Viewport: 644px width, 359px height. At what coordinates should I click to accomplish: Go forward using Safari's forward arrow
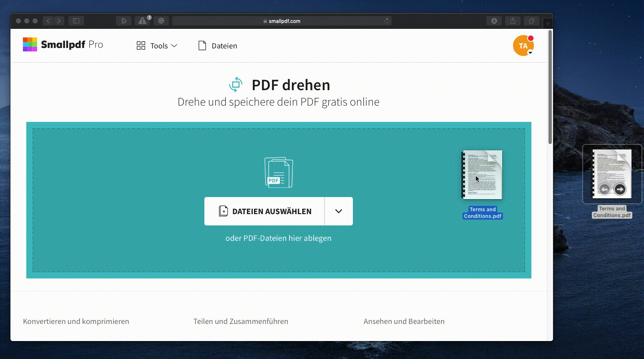(x=59, y=21)
